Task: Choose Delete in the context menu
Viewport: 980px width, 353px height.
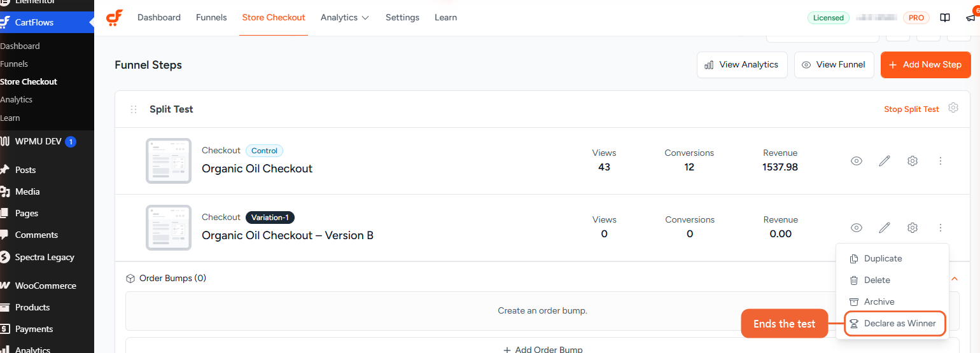Action: click(891, 280)
